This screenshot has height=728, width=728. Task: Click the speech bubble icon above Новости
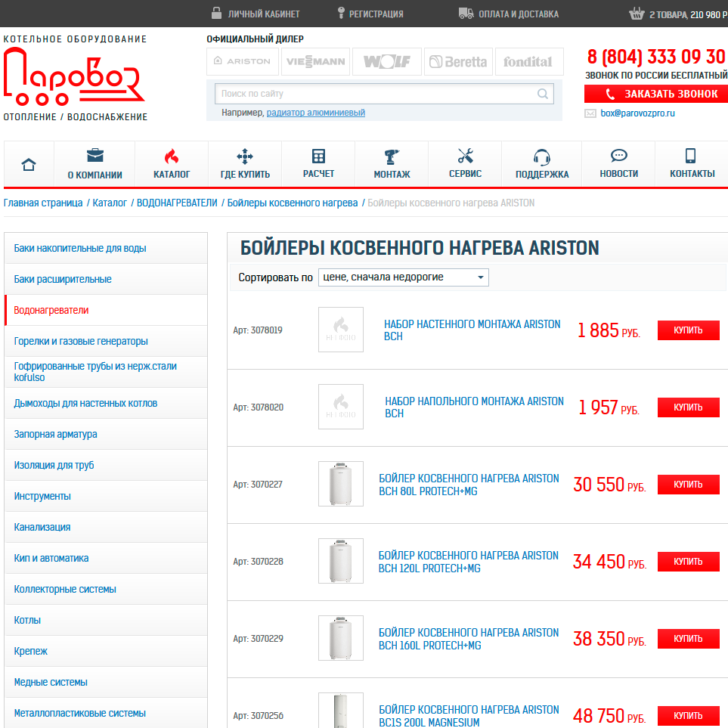point(618,156)
